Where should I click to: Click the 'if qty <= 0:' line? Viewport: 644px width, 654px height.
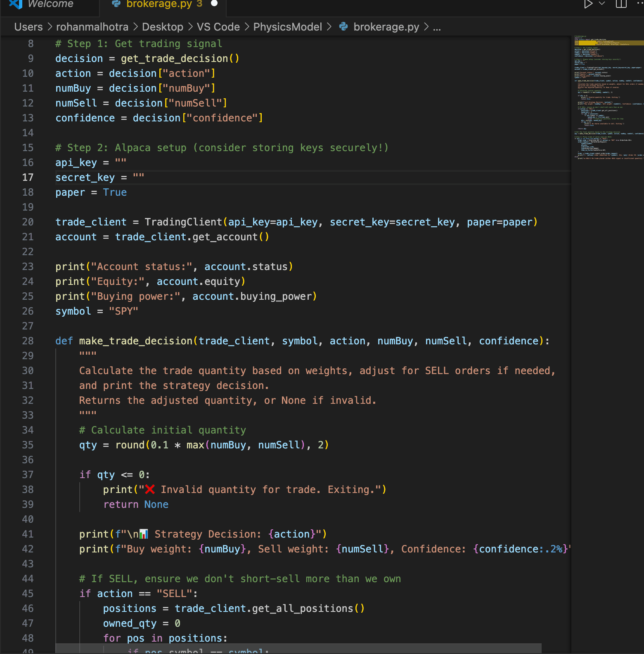[115, 475]
